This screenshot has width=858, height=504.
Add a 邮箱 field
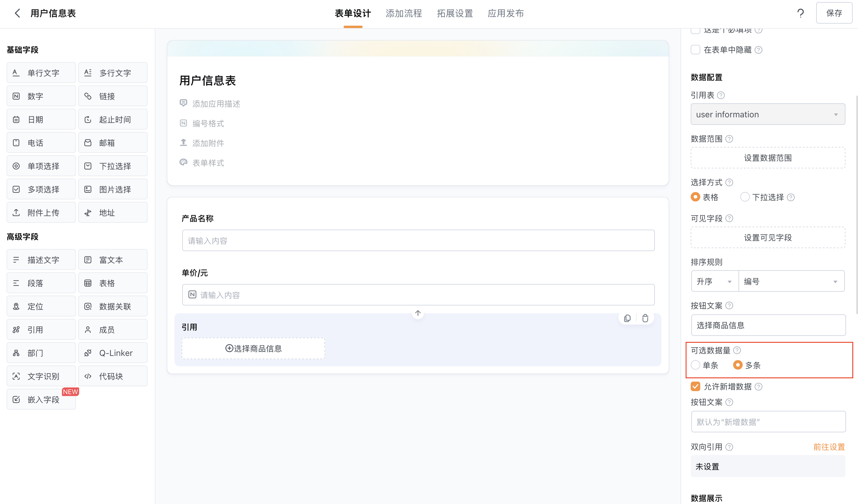click(113, 143)
